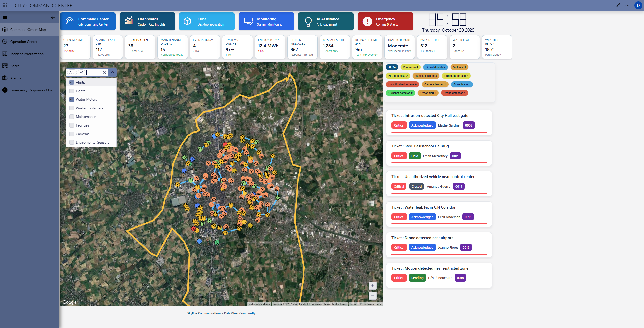Open the Emergency Comms & Alerts tile
This screenshot has height=328, width=644.
(x=385, y=21)
